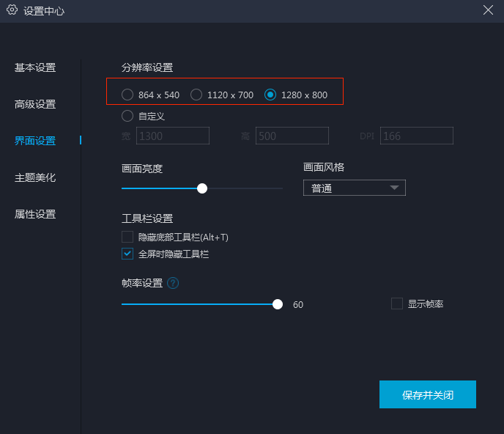Select the 864 x 540 resolution
The image size is (504, 434).
point(127,95)
